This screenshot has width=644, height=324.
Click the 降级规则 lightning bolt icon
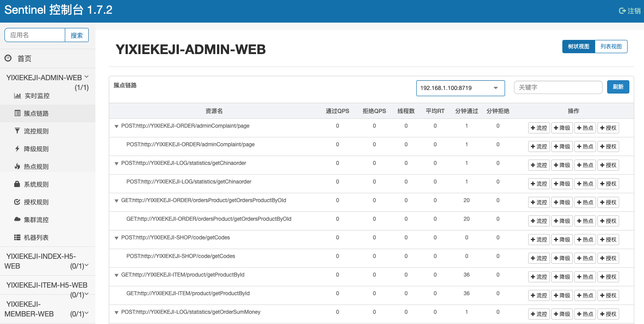click(17, 149)
